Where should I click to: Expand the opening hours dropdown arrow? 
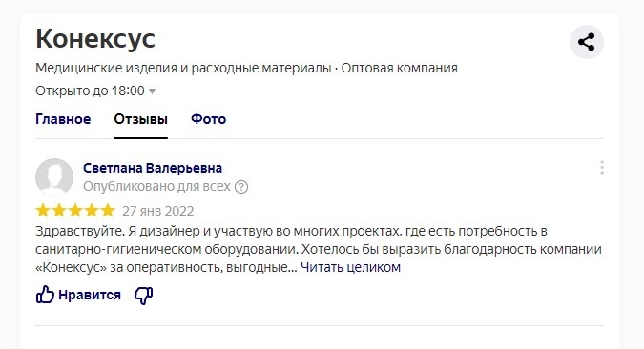(152, 92)
